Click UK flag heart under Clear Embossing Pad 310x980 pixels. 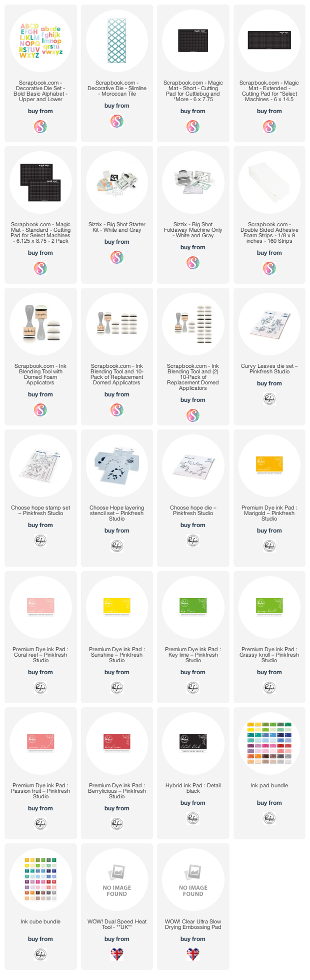click(x=193, y=954)
